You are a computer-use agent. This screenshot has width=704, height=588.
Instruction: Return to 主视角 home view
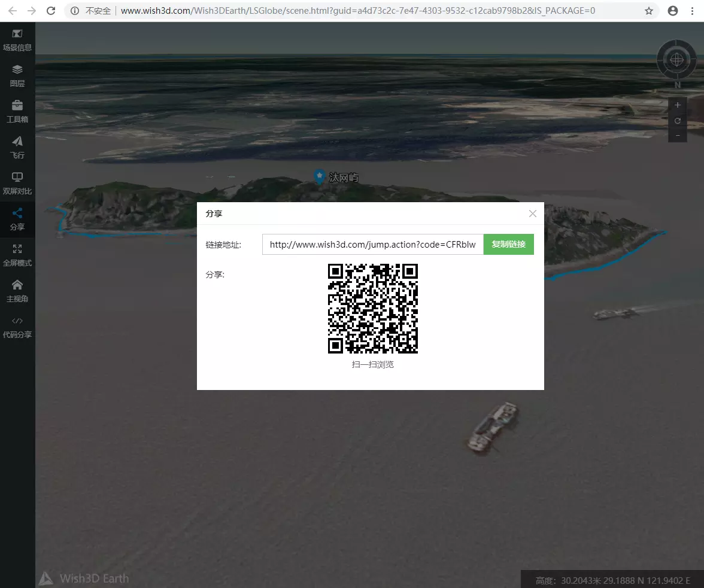(17, 291)
